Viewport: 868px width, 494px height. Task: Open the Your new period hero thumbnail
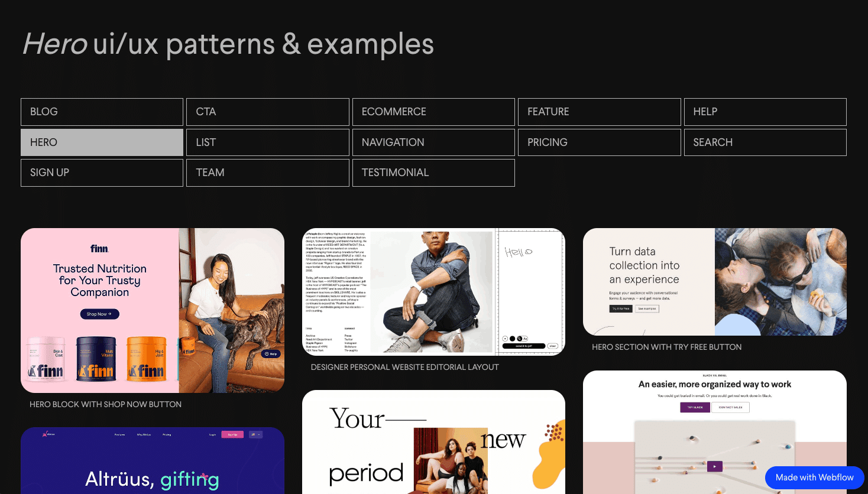pyautogui.click(x=433, y=442)
